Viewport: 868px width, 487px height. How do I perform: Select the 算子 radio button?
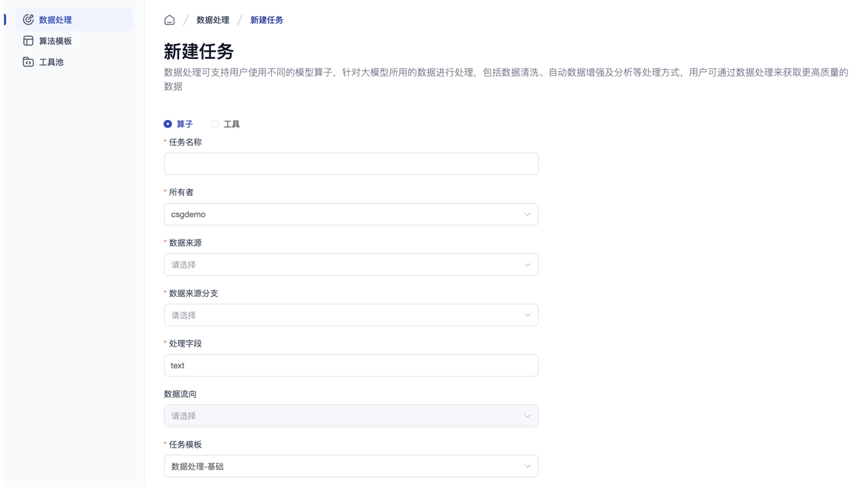point(168,124)
